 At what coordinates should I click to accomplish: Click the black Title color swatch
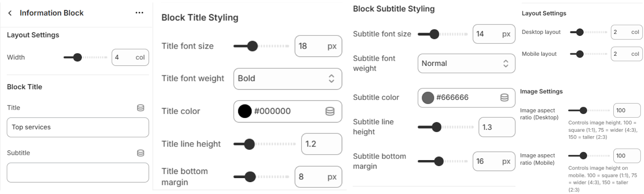click(x=245, y=111)
